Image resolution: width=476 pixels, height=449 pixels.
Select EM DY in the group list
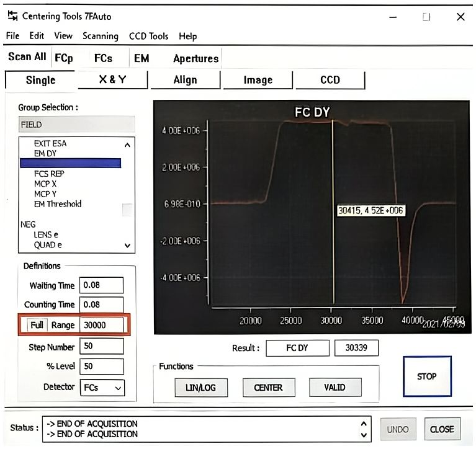point(45,154)
